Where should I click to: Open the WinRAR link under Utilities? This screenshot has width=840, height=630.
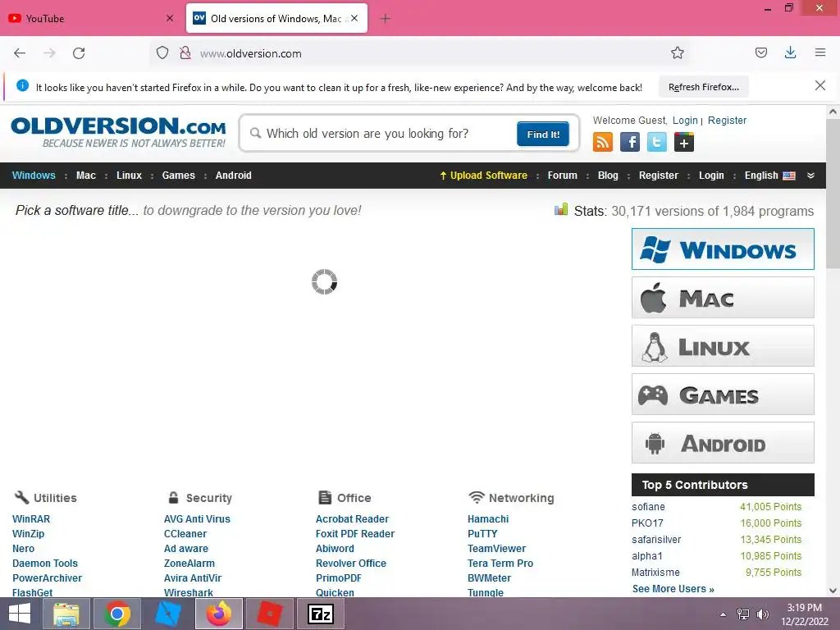tap(31, 518)
